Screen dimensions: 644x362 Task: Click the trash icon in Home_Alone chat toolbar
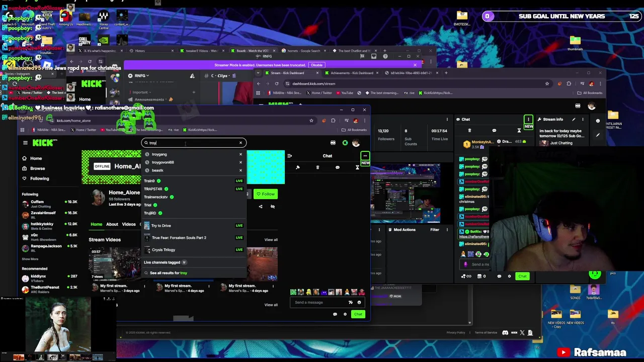pos(317,167)
